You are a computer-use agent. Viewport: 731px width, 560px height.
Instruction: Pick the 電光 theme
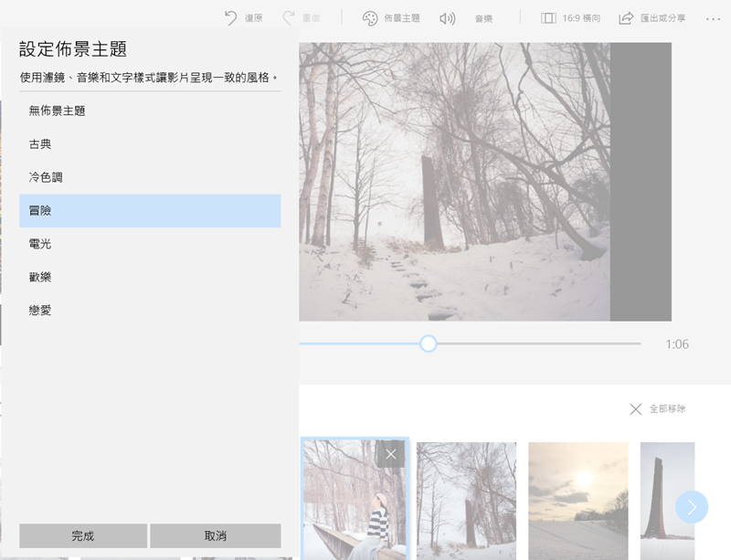coord(150,244)
